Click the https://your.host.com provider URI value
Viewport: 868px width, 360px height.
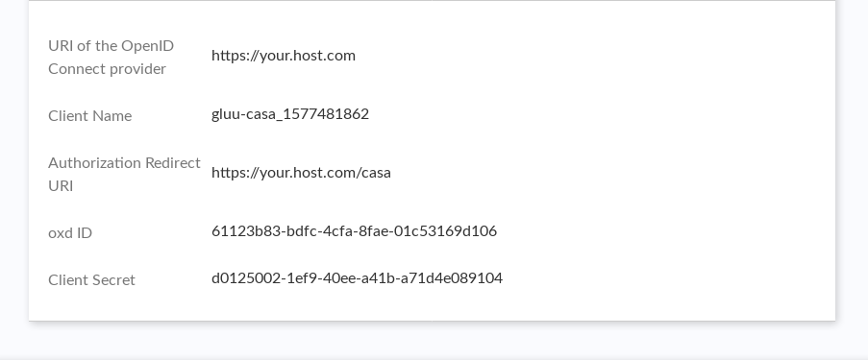point(284,56)
